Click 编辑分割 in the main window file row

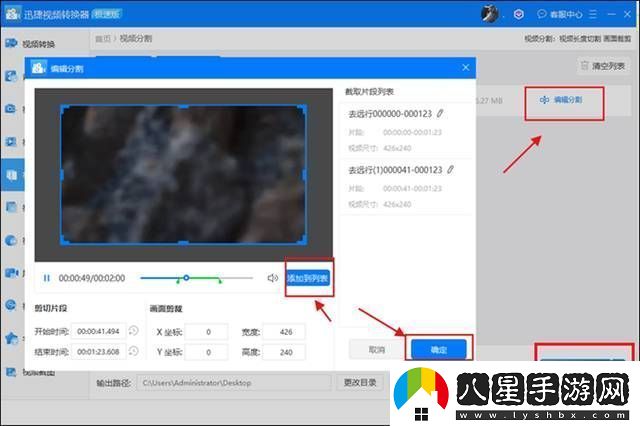point(561,100)
